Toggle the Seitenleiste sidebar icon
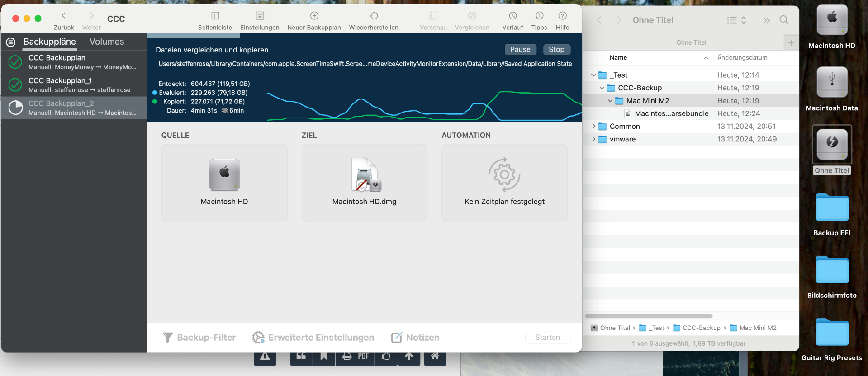The width and height of the screenshot is (868, 376). (x=215, y=16)
